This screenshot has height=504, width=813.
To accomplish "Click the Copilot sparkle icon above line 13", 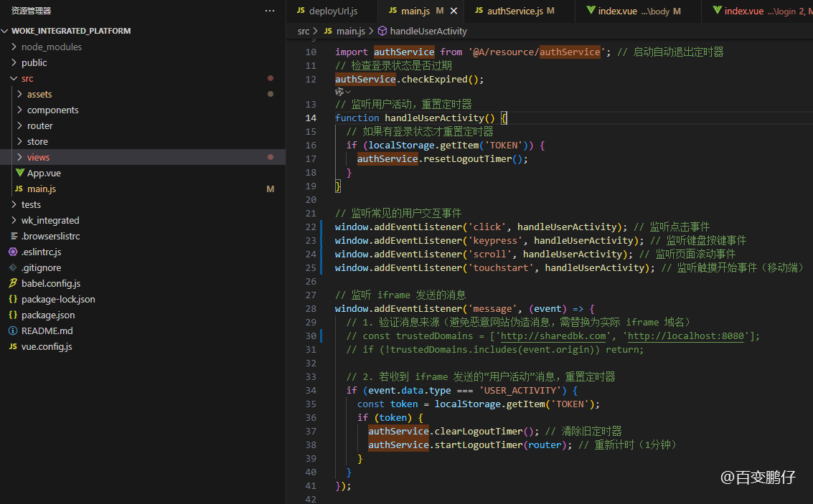I will point(339,92).
